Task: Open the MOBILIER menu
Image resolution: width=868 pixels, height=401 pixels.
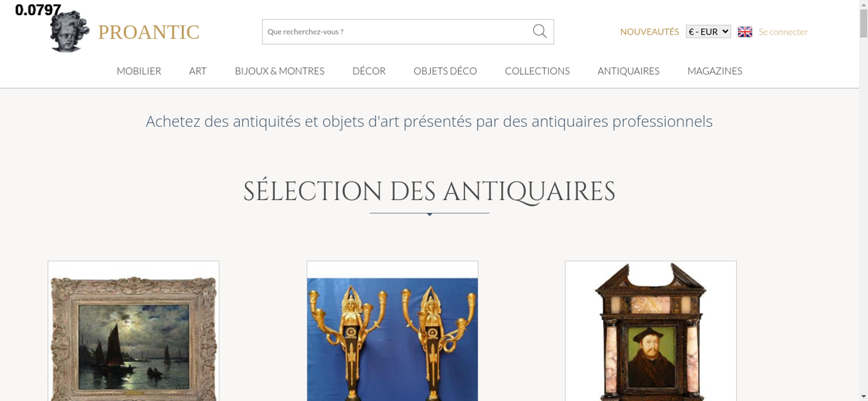Action: [139, 71]
